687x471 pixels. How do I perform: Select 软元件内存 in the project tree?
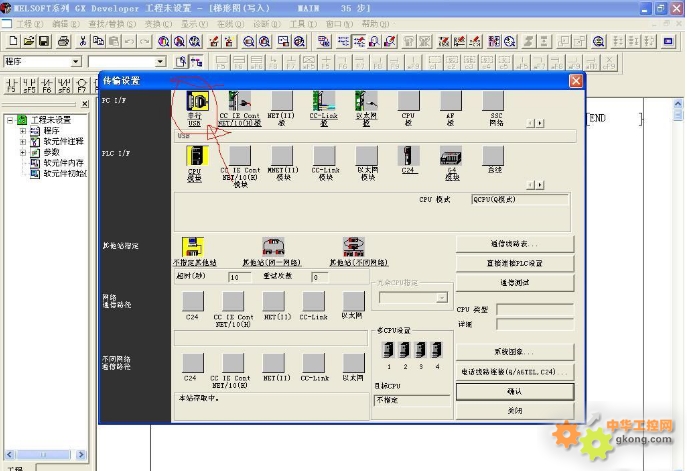tap(63, 163)
